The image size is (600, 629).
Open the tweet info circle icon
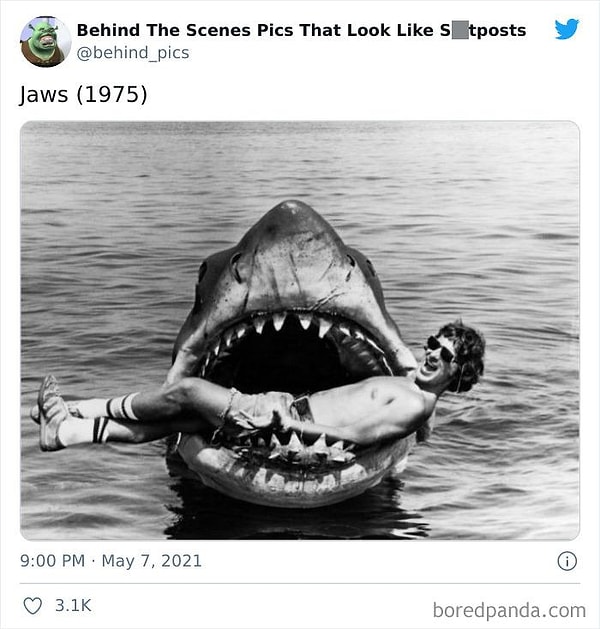[x=567, y=561]
